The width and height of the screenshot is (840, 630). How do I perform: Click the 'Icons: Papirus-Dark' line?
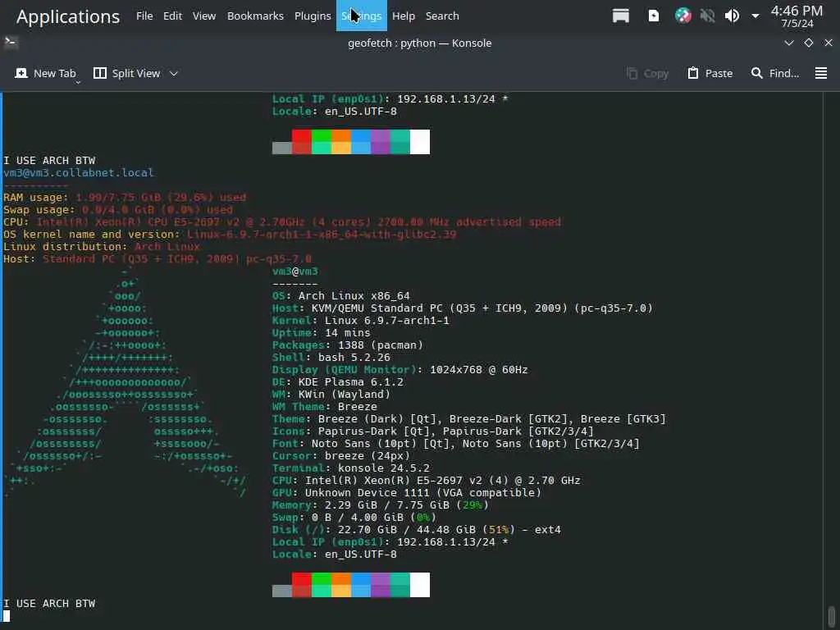point(433,431)
